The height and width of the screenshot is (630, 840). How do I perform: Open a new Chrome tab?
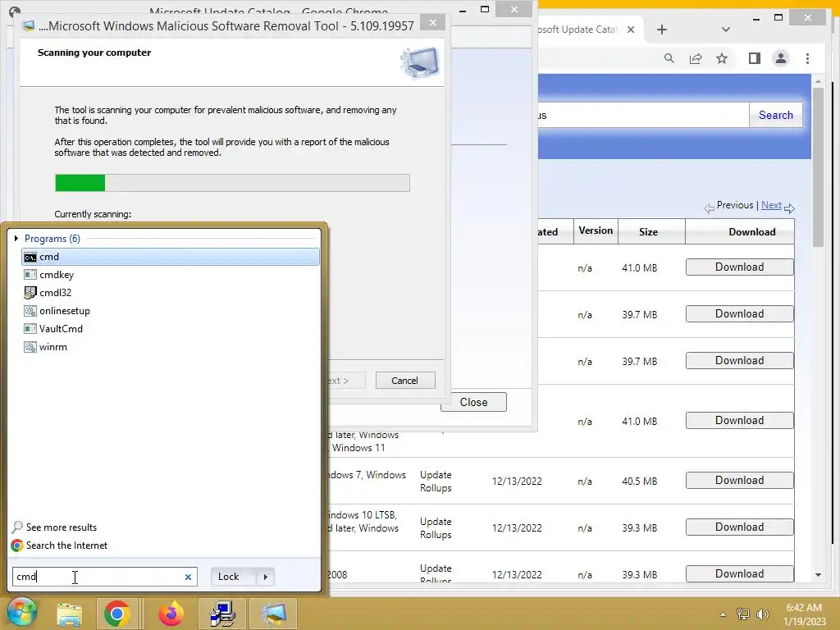tap(662, 30)
